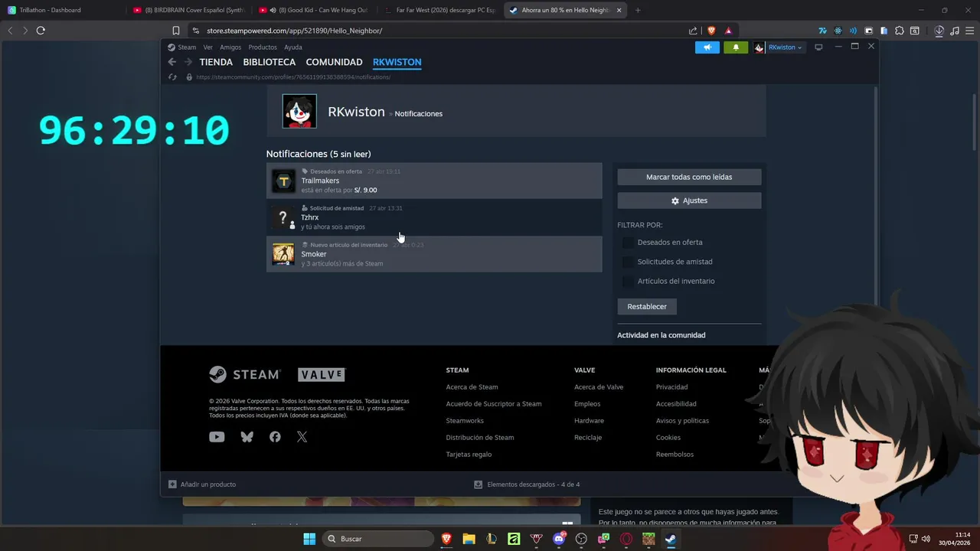Image resolution: width=980 pixels, height=551 pixels.
Task: Open Tarjetas regalo footer link
Action: point(469,455)
